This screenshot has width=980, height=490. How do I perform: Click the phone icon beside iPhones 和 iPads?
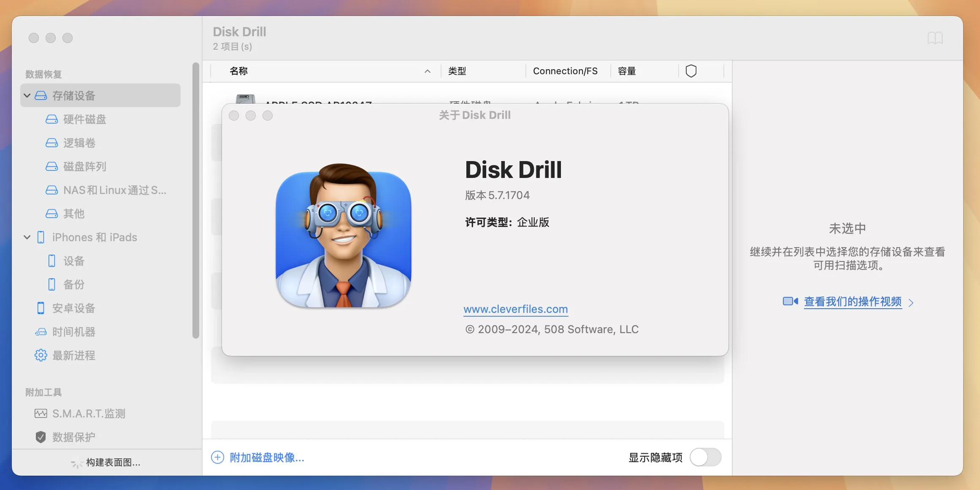tap(41, 237)
